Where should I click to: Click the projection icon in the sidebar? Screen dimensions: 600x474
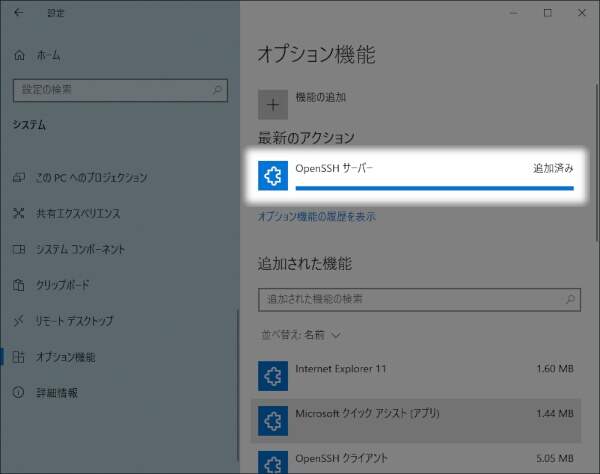tap(19, 178)
